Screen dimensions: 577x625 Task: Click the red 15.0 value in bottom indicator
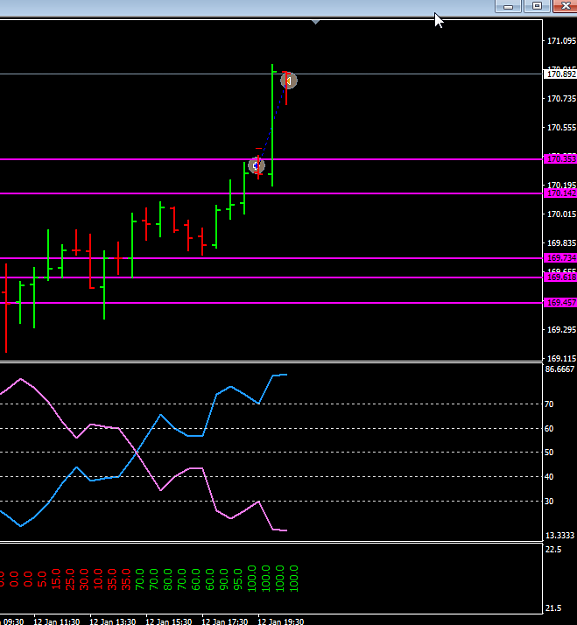click(56, 578)
